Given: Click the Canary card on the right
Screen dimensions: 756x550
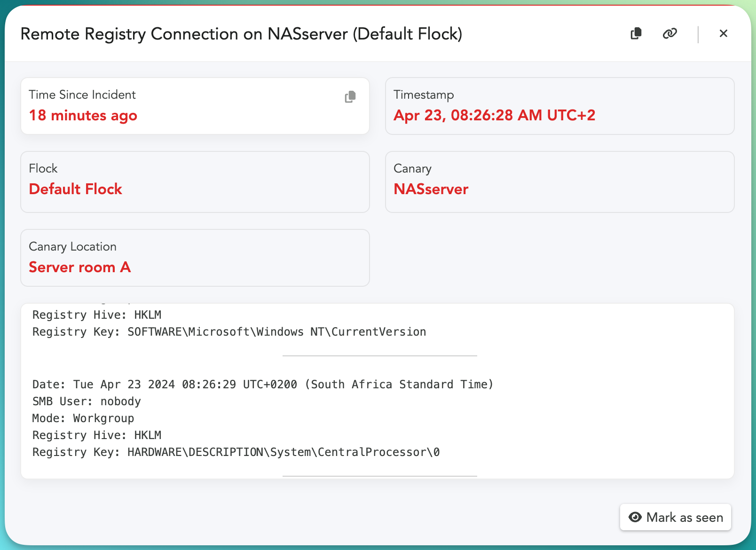Looking at the screenshot, I should (x=559, y=182).
